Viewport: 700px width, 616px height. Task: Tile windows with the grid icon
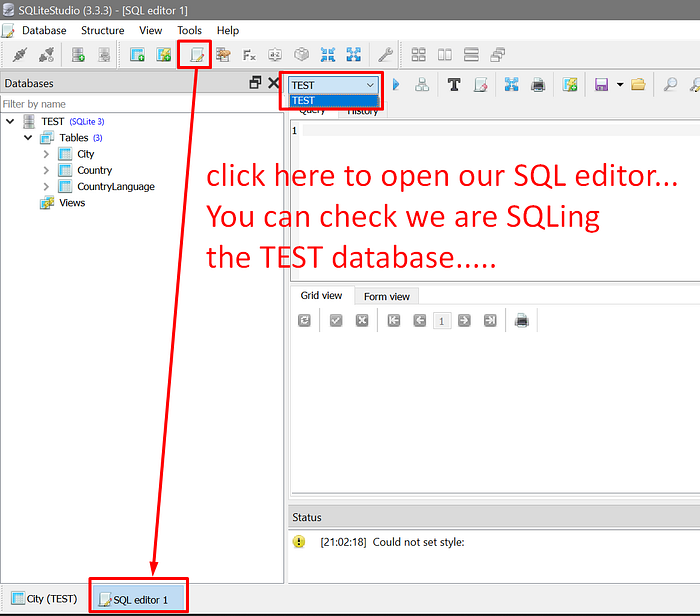tap(418, 55)
